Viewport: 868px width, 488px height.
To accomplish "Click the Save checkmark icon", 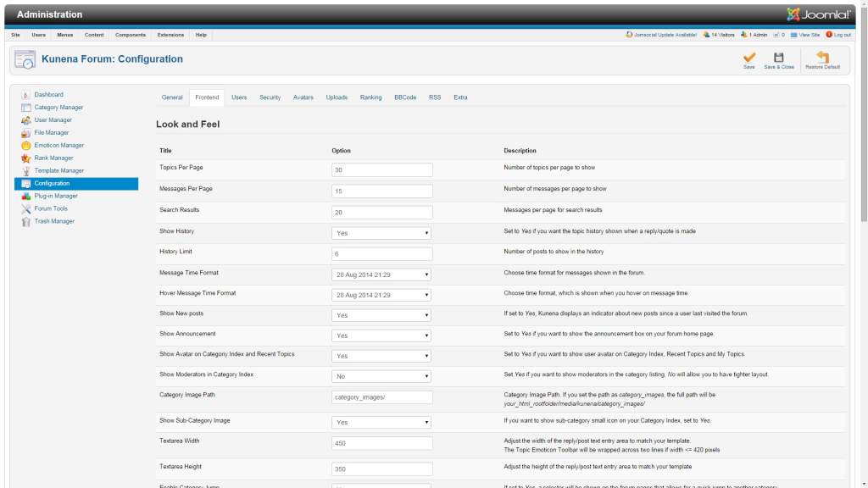I will pyautogui.click(x=749, y=57).
